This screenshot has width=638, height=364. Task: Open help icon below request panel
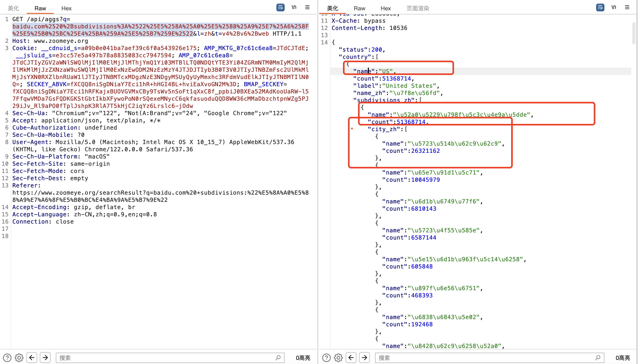coord(7,358)
